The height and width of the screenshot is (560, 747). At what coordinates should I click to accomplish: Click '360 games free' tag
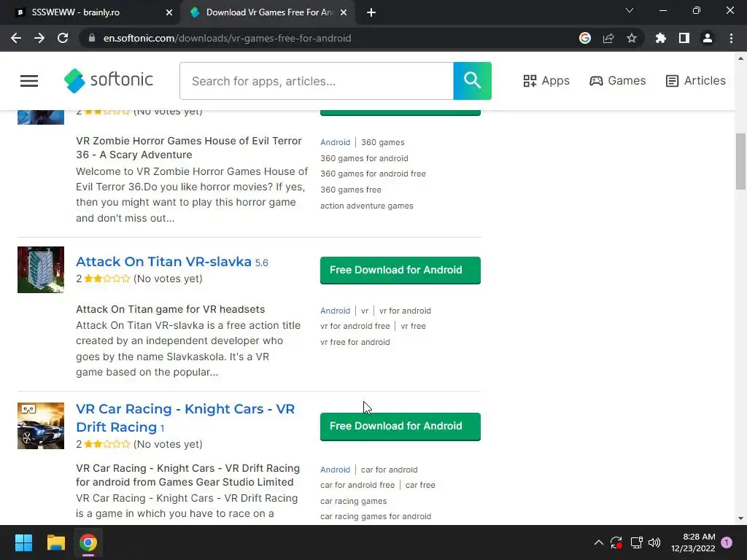tap(351, 190)
